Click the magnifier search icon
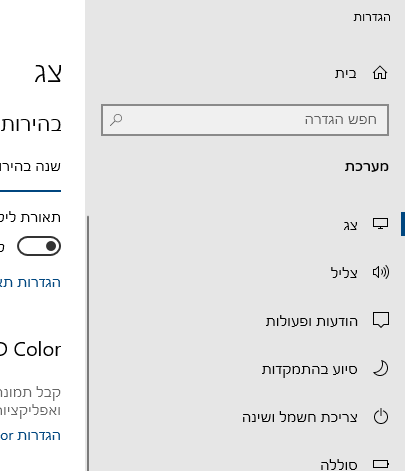The width and height of the screenshot is (405, 471). [116, 120]
